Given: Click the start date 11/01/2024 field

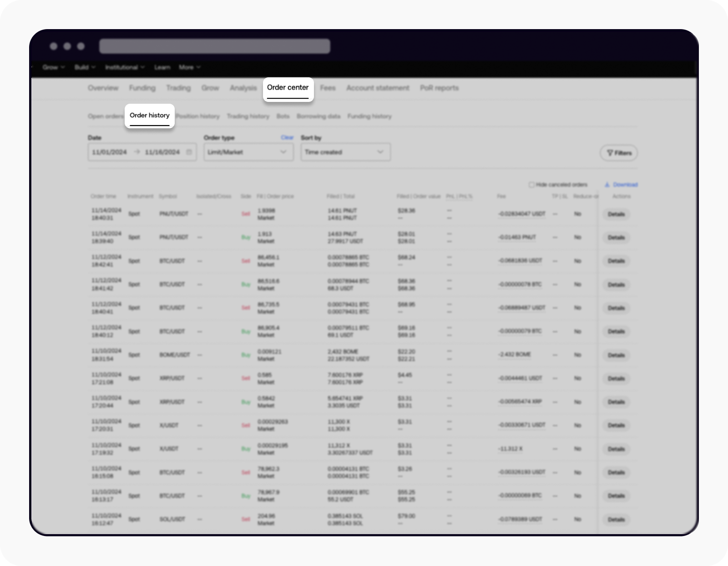Looking at the screenshot, I should point(110,152).
